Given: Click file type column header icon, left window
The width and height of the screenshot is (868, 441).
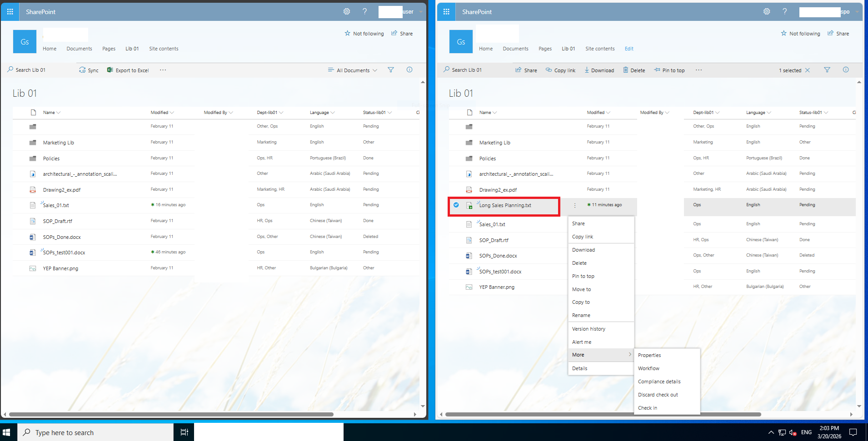Looking at the screenshot, I should coord(33,113).
